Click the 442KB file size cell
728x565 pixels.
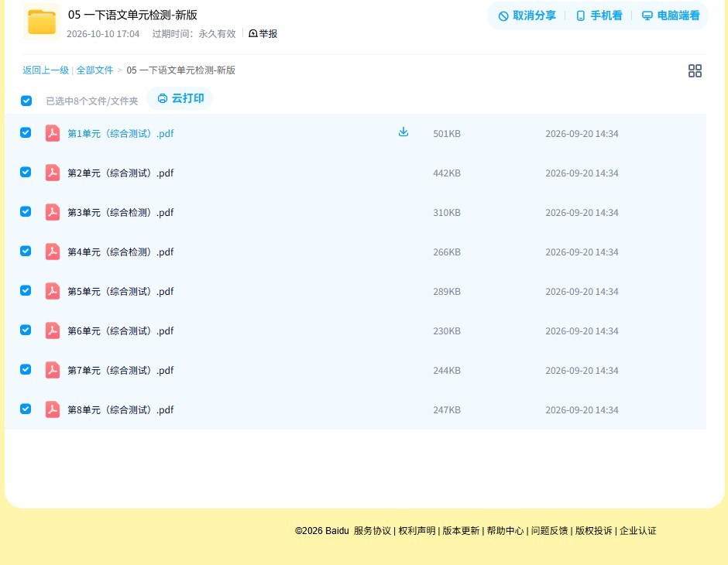(447, 173)
